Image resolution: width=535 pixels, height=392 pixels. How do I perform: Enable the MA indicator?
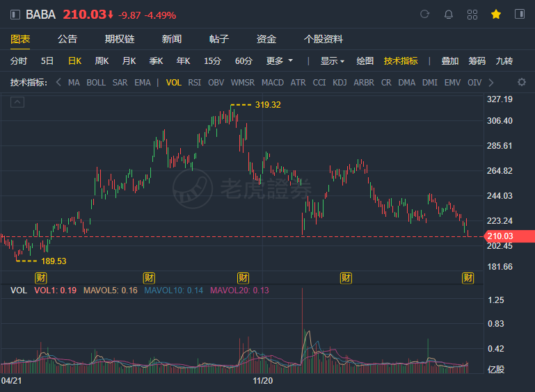74,83
